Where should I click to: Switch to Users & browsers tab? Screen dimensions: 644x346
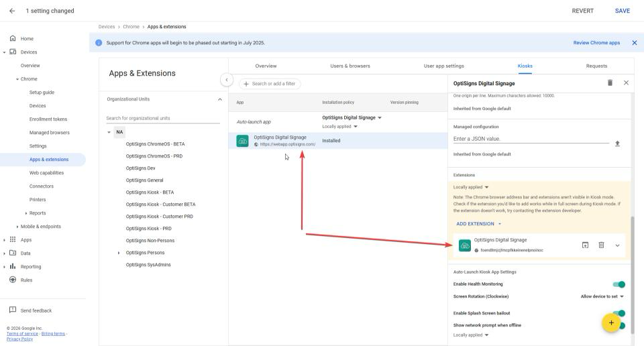(350, 66)
